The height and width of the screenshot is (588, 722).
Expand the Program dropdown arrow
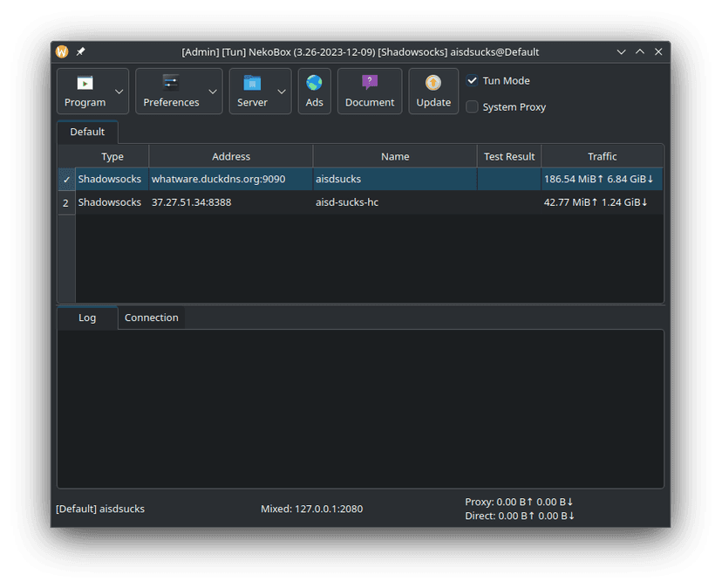(x=119, y=92)
